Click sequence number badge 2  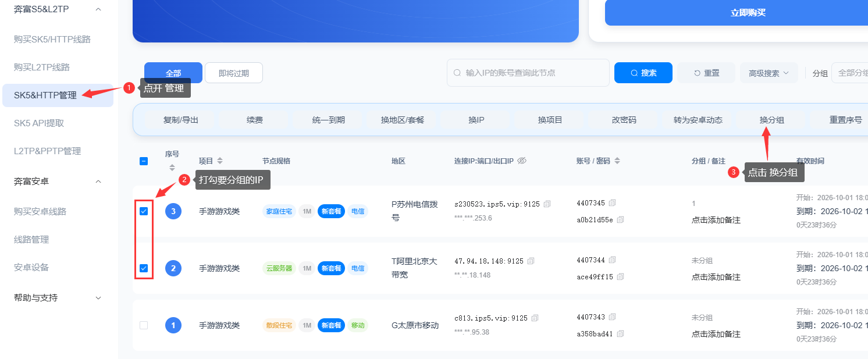pyautogui.click(x=173, y=268)
